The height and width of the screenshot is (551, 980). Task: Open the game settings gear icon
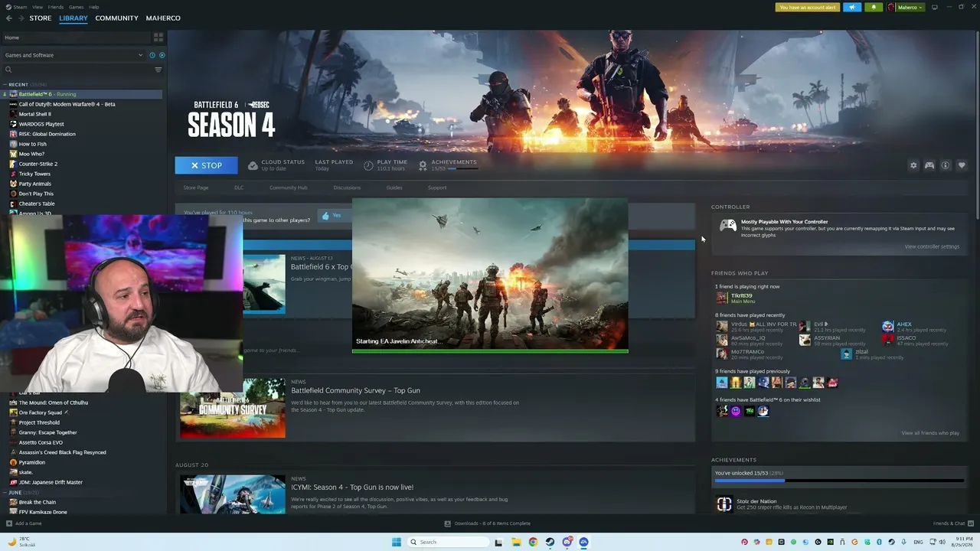click(x=913, y=165)
